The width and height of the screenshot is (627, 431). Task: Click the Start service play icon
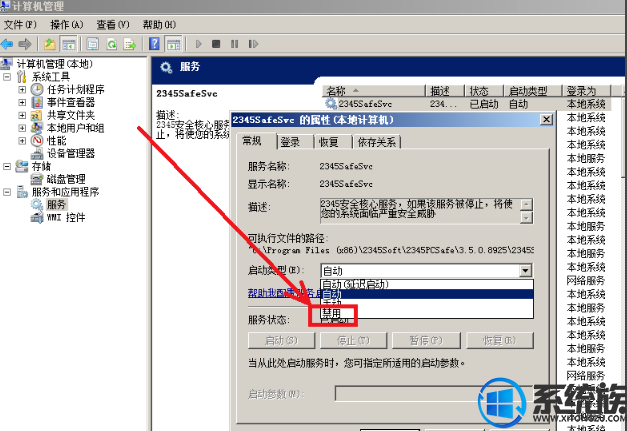(x=198, y=44)
